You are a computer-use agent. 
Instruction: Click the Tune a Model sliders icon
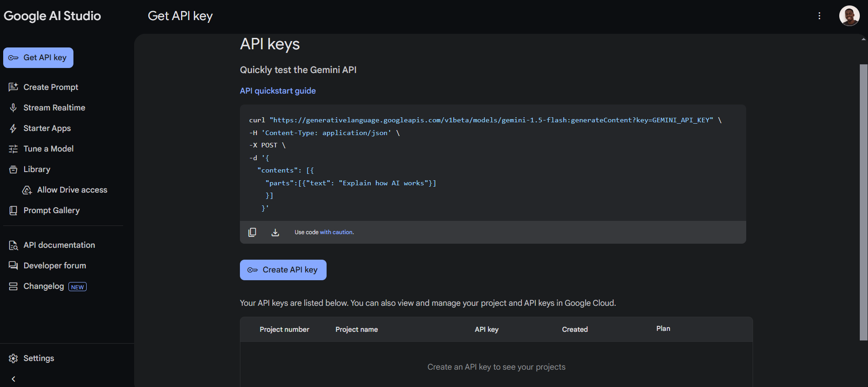[x=13, y=149]
